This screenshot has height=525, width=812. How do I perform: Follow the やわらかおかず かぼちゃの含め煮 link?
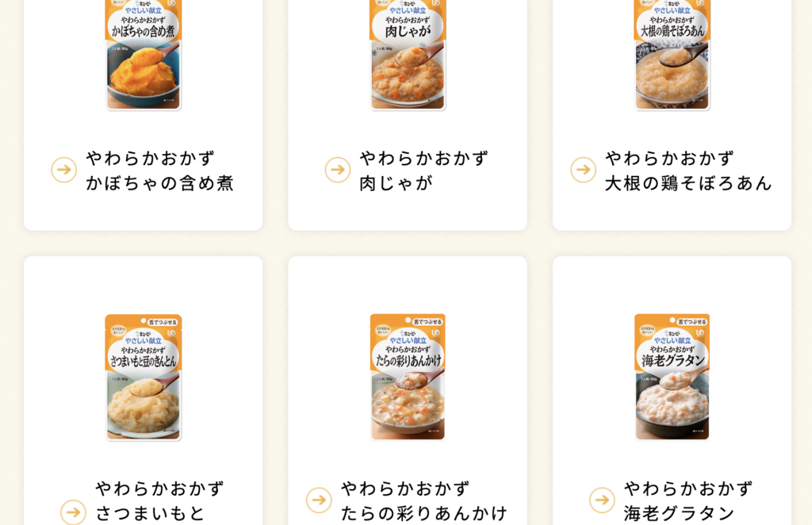(x=160, y=171)
